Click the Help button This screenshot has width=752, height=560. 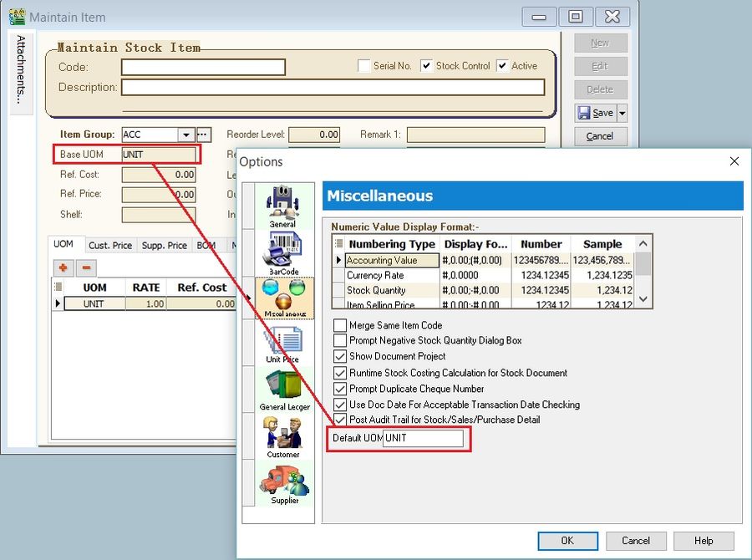click(x=704, y=541)
